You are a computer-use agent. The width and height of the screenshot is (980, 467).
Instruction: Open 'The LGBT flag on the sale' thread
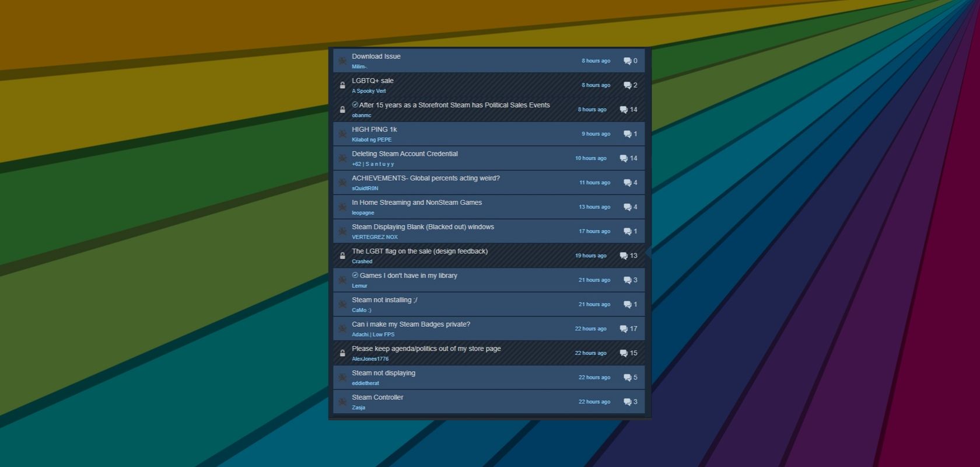(x=420, y=252)
